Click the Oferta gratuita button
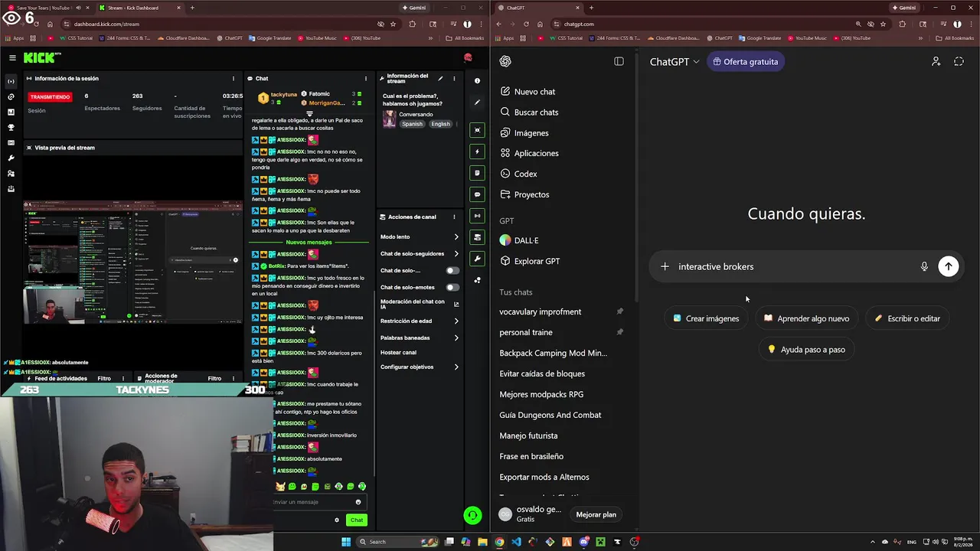This screenshot has width=980, height=551. [x=745, y=61]
